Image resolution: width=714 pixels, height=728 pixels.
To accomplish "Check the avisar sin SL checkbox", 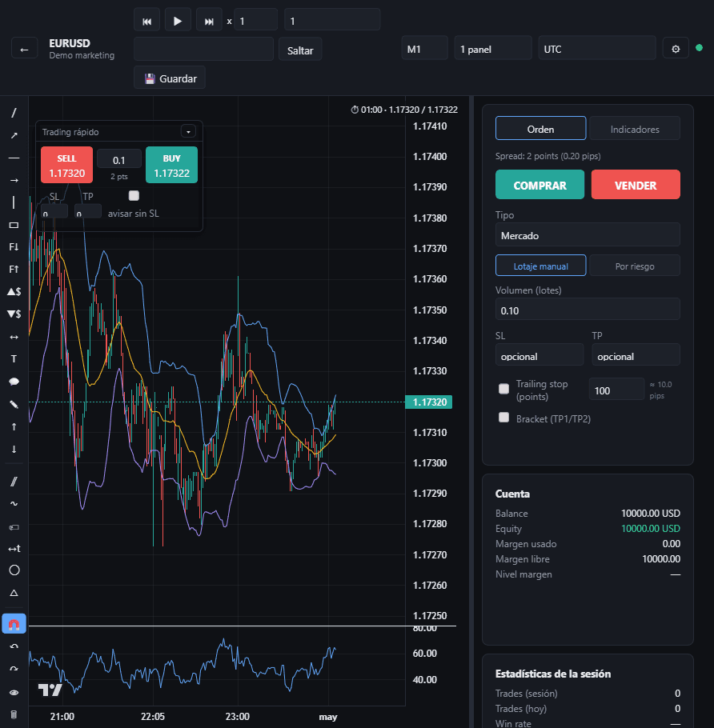I will click(x=134, y=195).
